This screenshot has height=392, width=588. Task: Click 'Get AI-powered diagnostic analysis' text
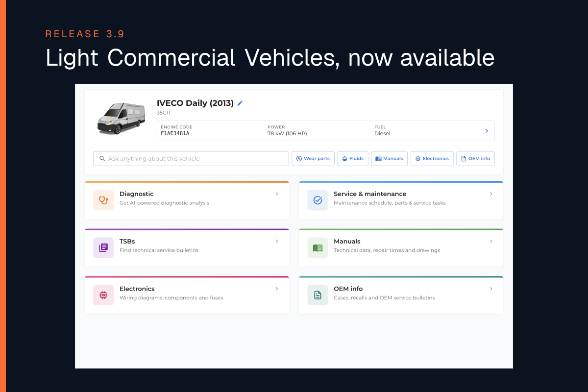[x=165, y=203]
